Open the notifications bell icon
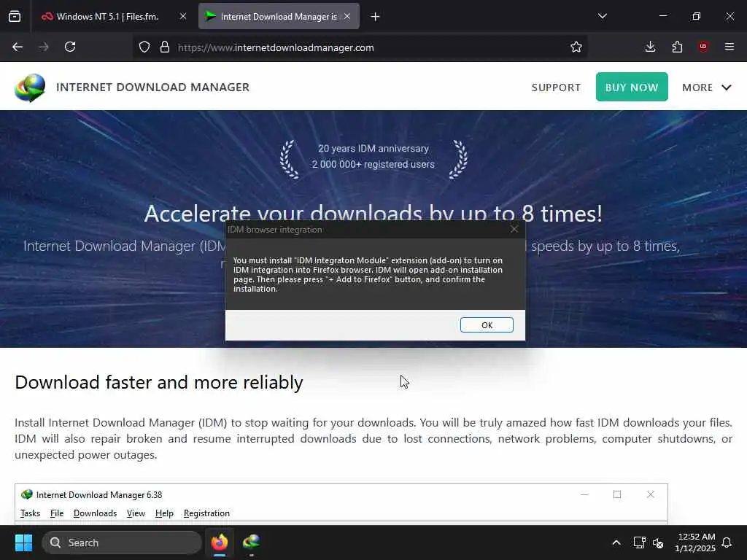747x560 pixels. pyautogui.click(x=727, y=542)
